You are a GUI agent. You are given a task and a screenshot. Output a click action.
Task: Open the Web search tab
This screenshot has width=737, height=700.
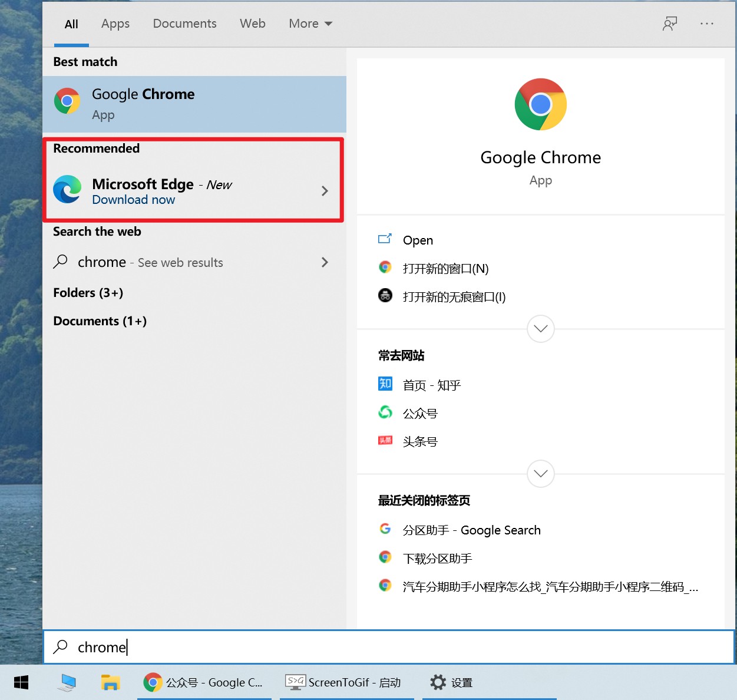(253, 24)
